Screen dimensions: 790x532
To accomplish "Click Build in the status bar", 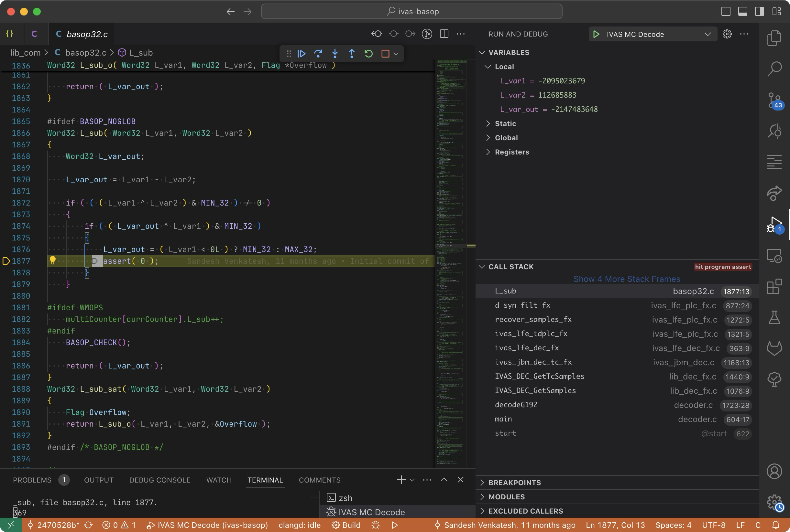I will click(x=346, y=525).
